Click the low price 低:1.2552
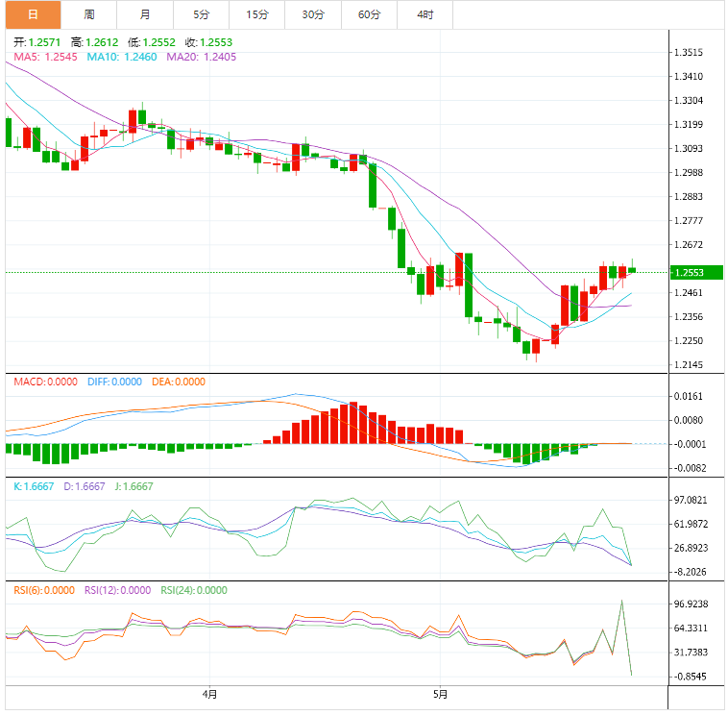 coord(152,42)
